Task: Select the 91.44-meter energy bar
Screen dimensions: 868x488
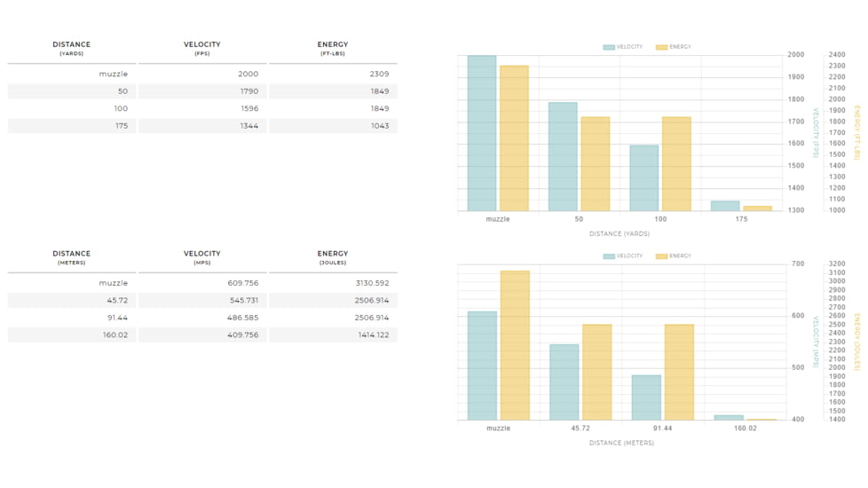Action: pyautogui.click(x=679, y=373)
